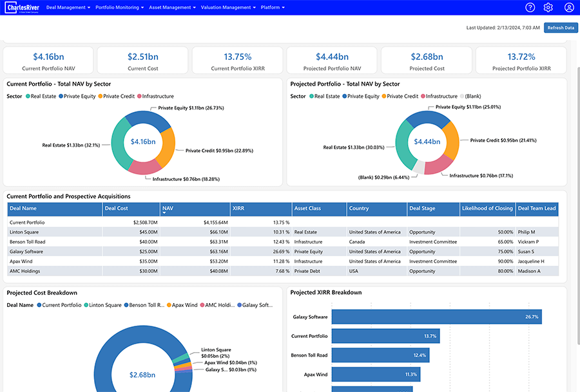Screen dimensions: 580x392
Task: Click the $4,155.64M NAV cell
Action: point(216,223)
